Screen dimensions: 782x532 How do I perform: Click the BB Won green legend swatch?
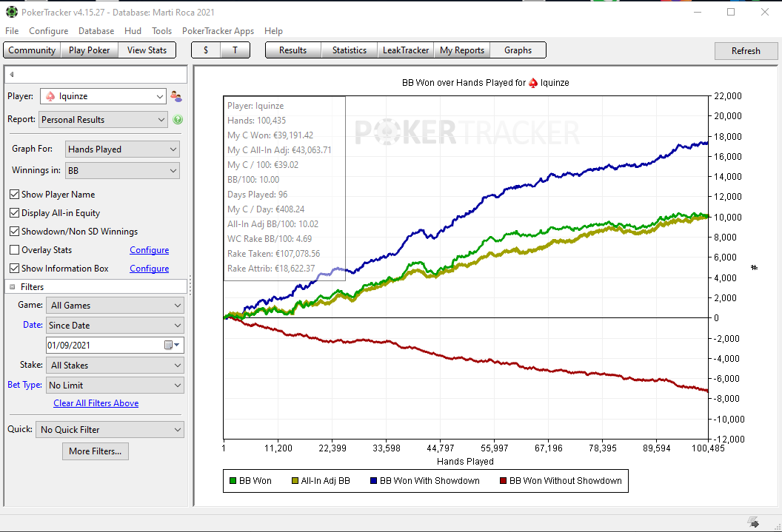coord(233,481)
